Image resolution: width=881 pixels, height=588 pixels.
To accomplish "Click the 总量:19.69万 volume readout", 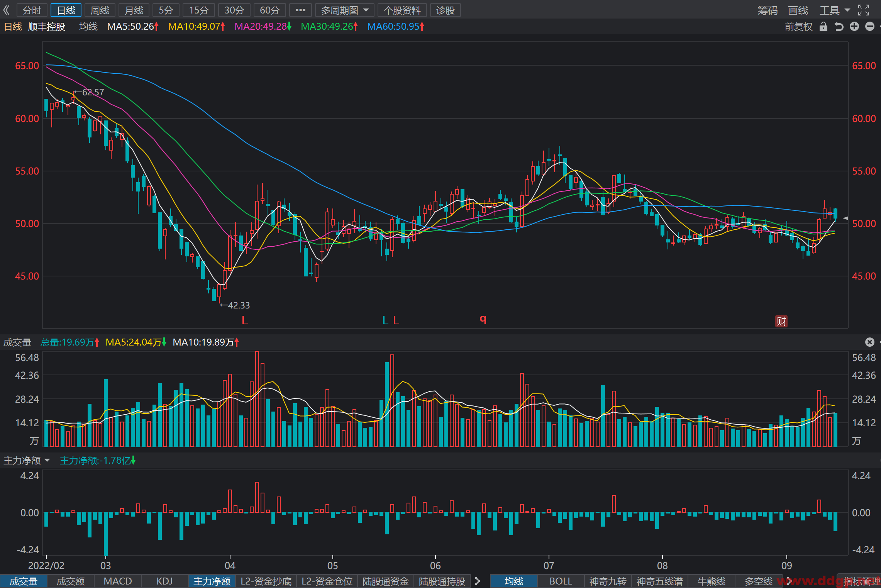I will click(x=70, y=342).
